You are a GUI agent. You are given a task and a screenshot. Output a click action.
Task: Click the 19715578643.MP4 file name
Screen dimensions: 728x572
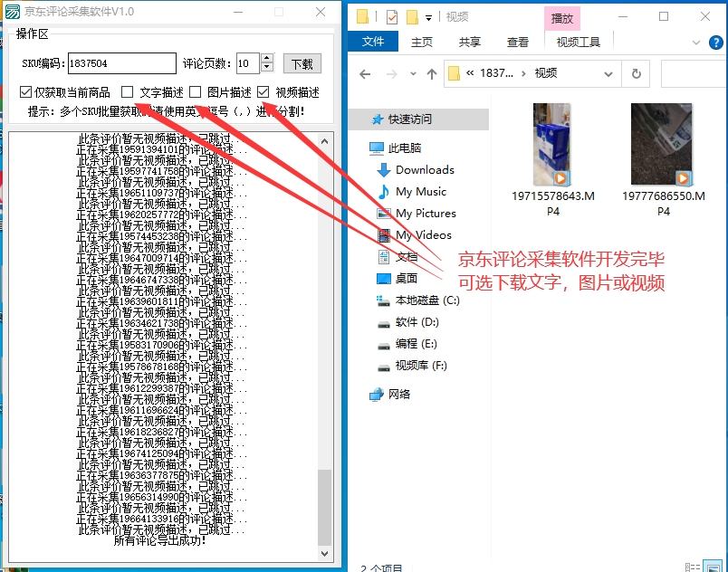553,204
